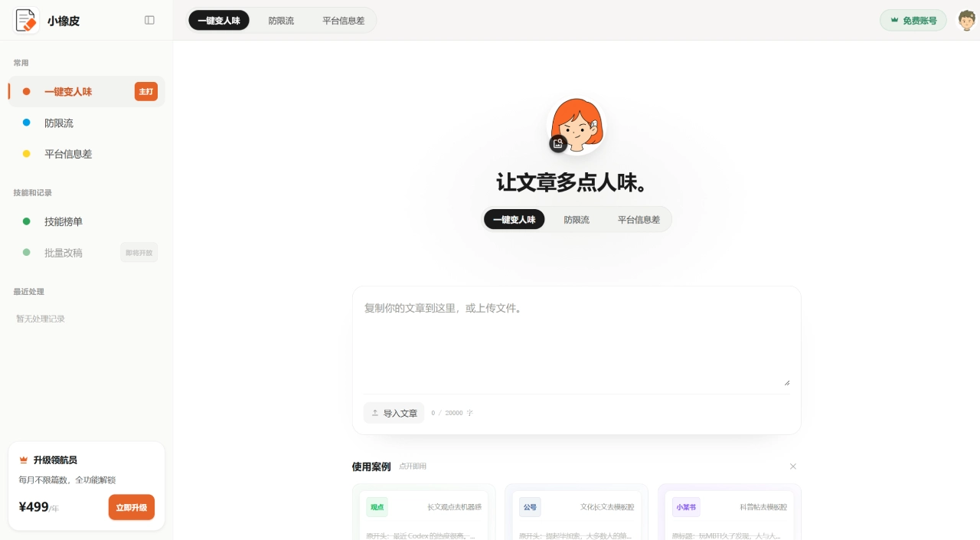This screenshot has height=540, width=980.
Task: Click the 立即升级 upgrade button
Action: tap(132, 507)
